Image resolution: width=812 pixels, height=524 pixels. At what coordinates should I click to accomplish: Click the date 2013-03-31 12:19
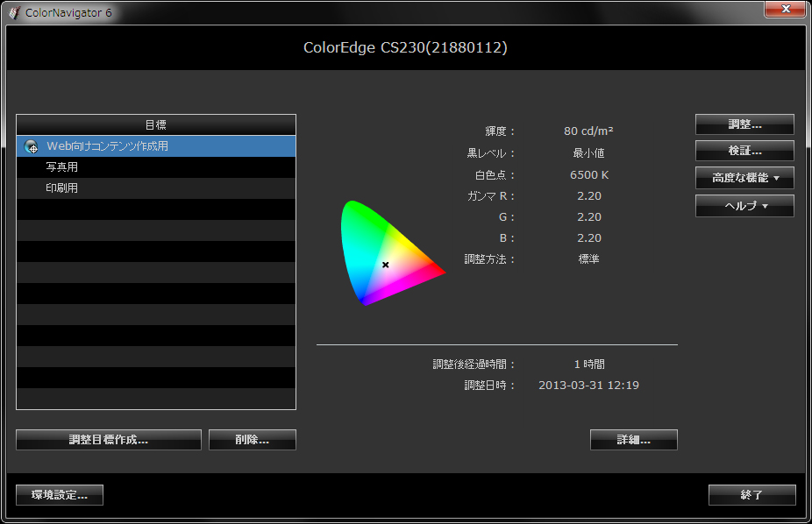point(588,386)
